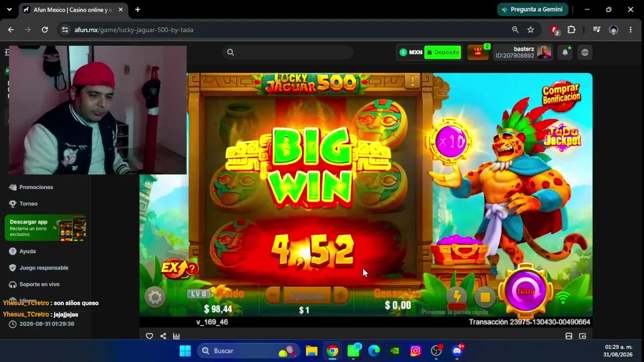Click the yellow stop square button
Viewport: 644px width, 362px height.
tap(485, 297)
